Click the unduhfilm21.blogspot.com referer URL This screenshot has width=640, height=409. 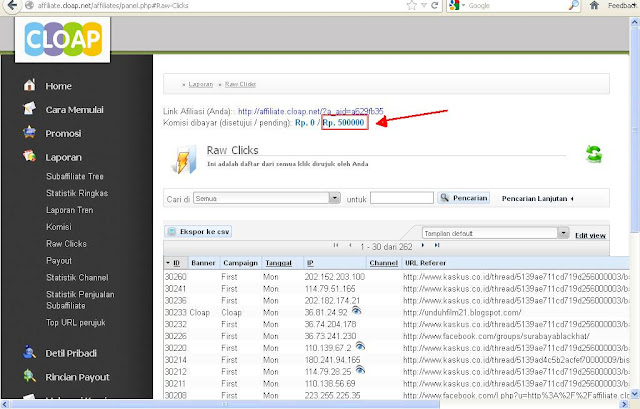462,313
